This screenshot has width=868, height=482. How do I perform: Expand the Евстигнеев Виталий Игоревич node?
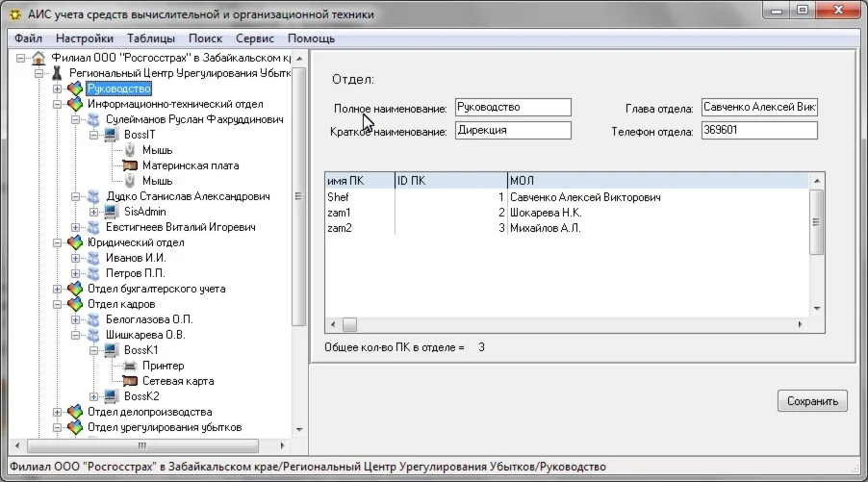[x=75, y=227]
